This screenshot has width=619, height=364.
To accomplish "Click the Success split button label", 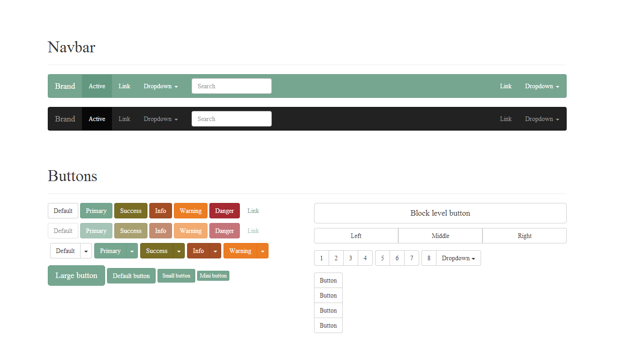I will [x=157, y=251].
